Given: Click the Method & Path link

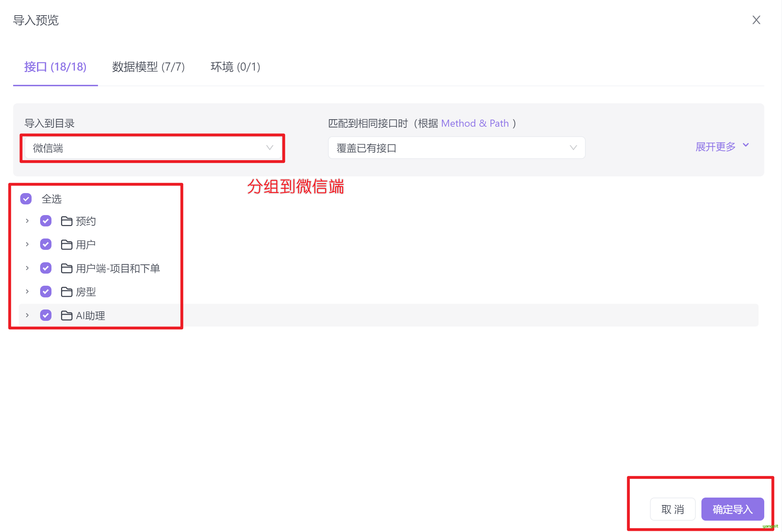Looking at the screenshot, I should click(475, 123).
